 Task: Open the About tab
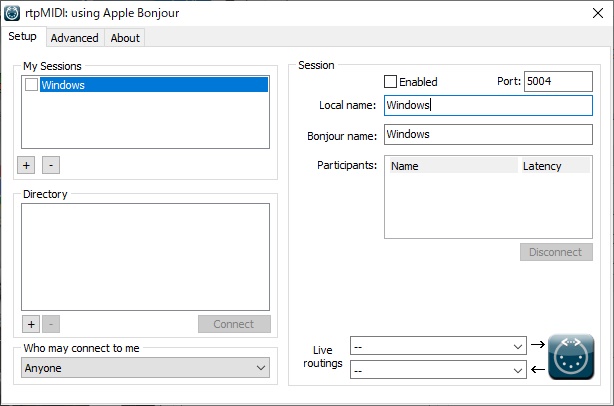[x=125, y=38]
